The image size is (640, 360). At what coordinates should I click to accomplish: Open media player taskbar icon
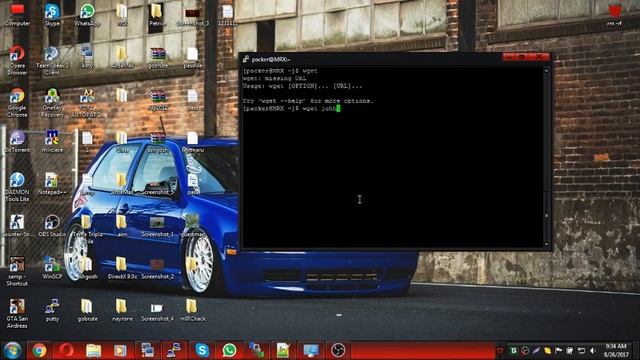pyautogui.click(x=120, y=350)
